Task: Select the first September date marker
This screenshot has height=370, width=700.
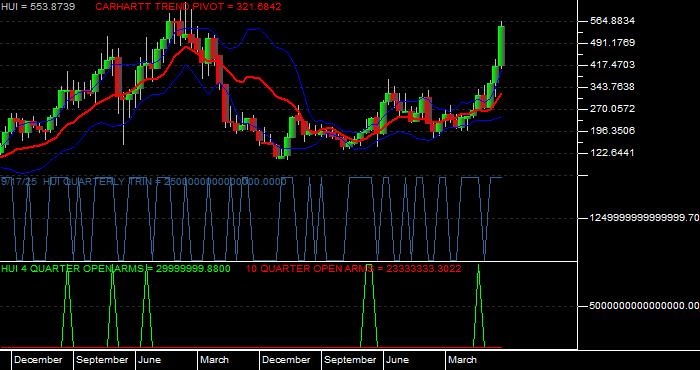Action: pyautogui.click(x=102, y=360)
